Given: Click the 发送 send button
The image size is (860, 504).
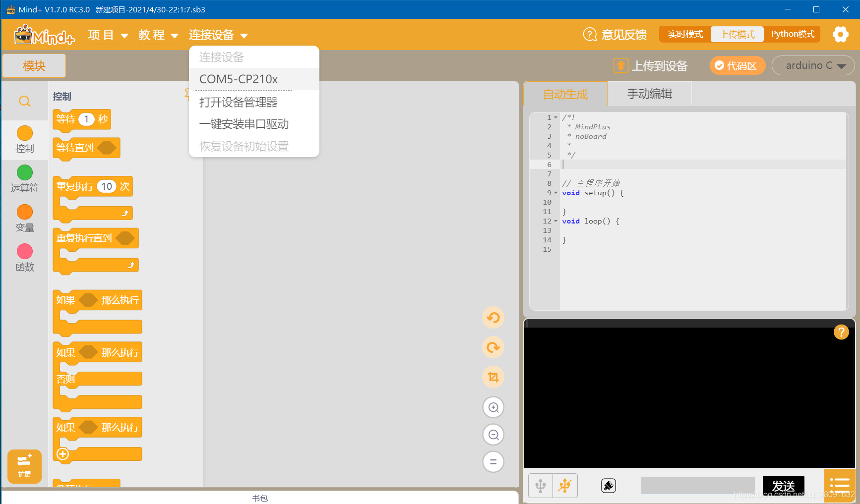Looking at the screenshot, I should click(x=784, y=486).
